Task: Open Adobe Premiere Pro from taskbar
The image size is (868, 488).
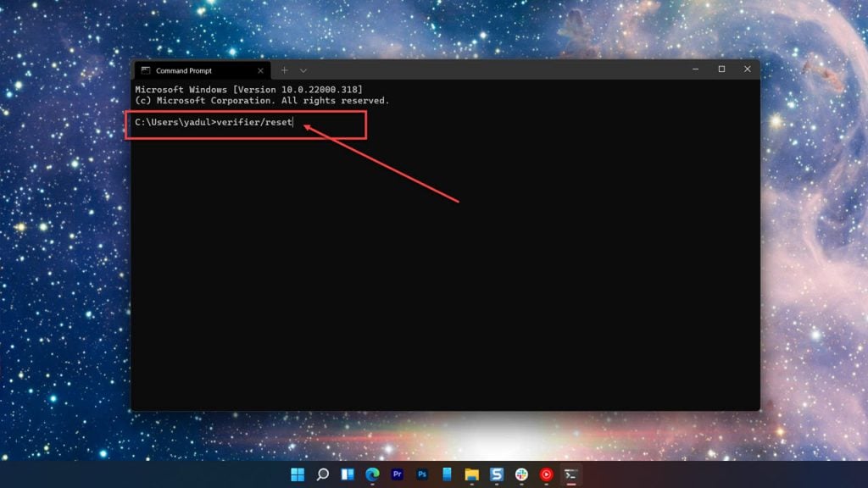Action: pos(397,474)
